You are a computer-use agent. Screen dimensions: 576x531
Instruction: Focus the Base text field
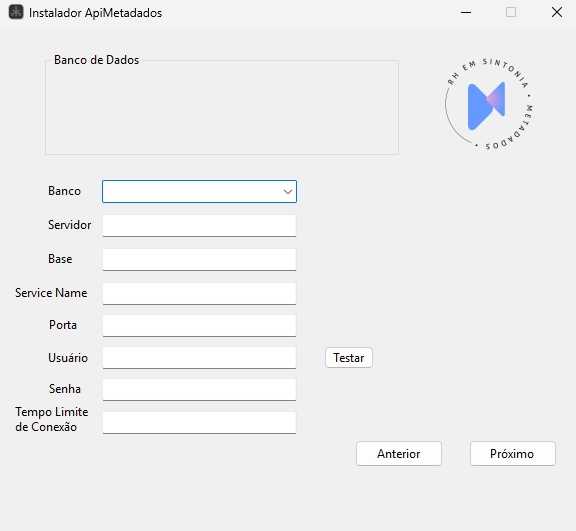[x=199, y=260]
